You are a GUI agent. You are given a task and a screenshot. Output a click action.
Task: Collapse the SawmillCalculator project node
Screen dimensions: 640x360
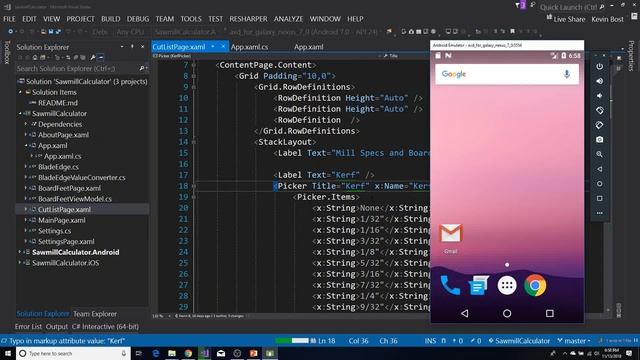20,113
